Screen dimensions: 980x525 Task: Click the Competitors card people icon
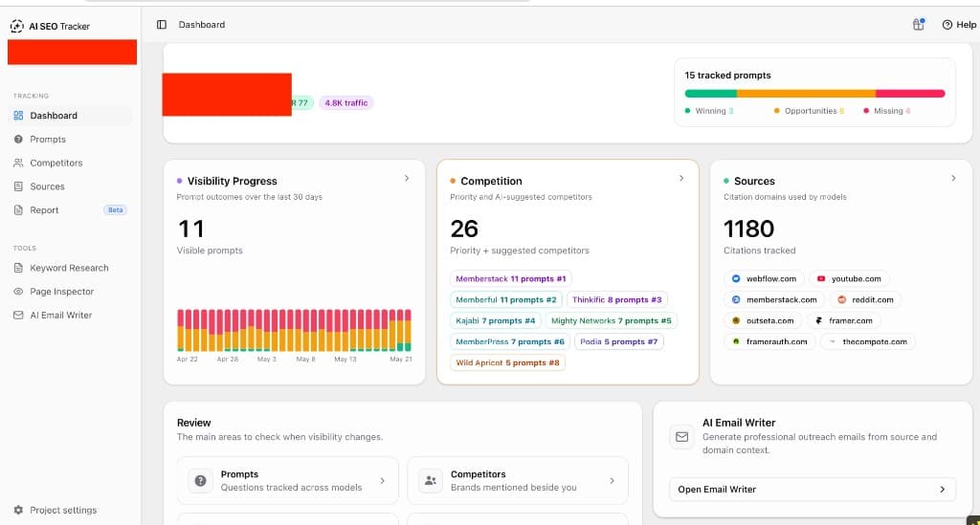click(x=431, y=481)
